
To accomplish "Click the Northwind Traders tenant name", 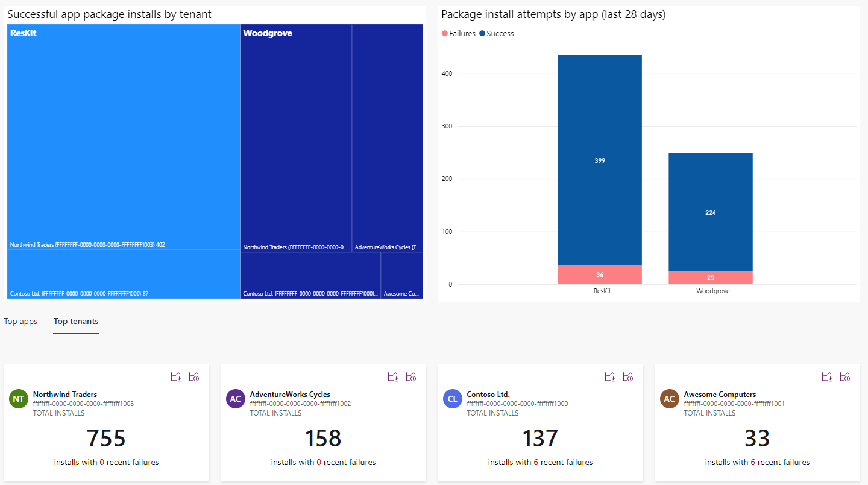I will 65,395.
